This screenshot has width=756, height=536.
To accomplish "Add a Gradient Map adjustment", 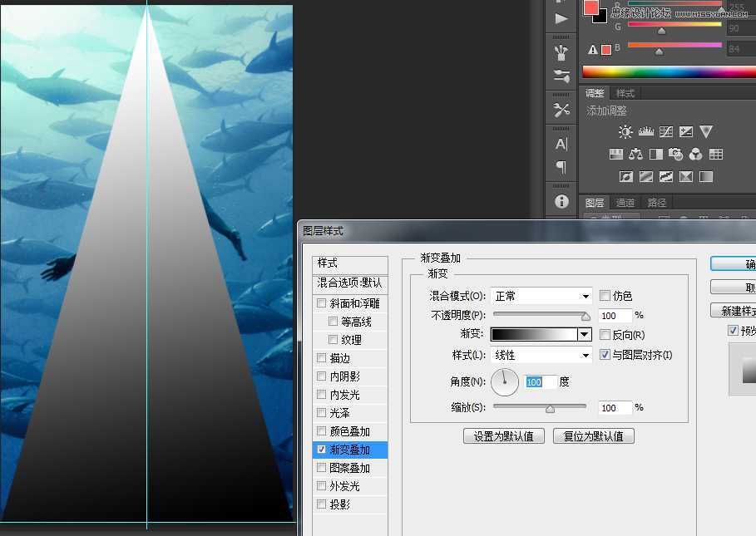I will [707, 176].
